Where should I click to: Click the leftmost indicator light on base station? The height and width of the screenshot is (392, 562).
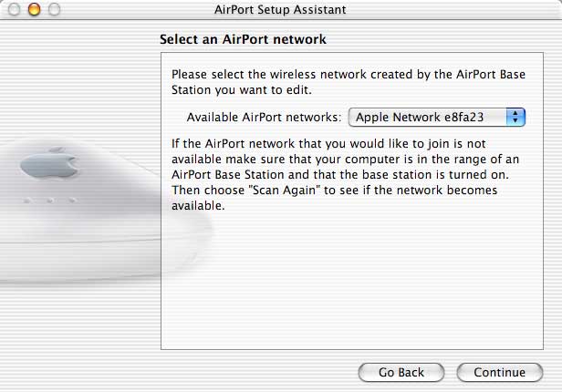click(x=26, y=201)
